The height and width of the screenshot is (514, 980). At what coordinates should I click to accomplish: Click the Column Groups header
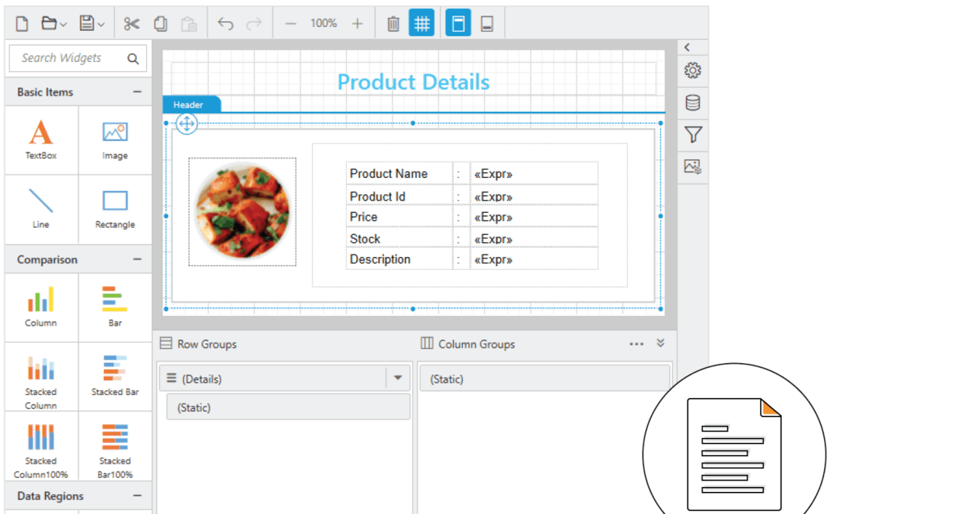point(468,344)
